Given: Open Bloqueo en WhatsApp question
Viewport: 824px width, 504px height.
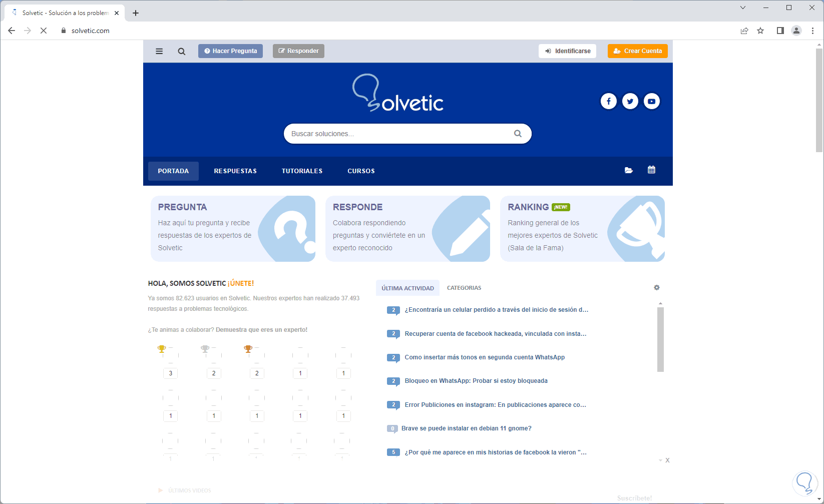Looking at the screenshot, I should coord(476,381).
